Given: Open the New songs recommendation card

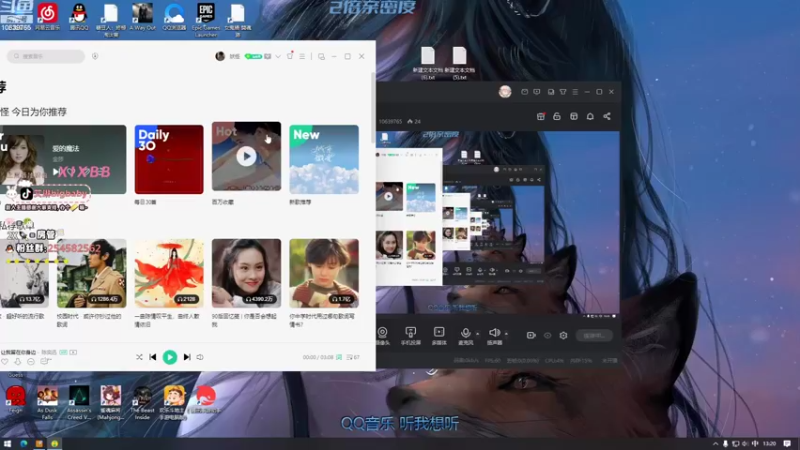Looking at the screenshot, I should coord(324,159).
